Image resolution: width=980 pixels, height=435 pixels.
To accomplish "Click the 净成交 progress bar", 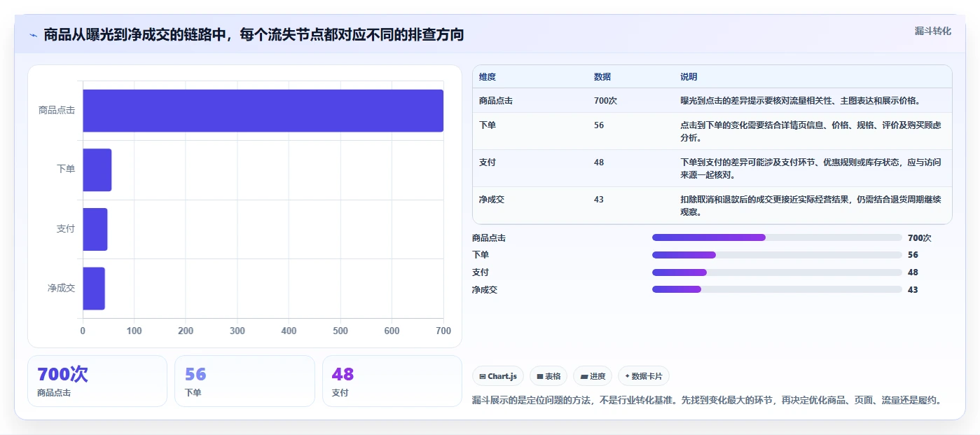I will pyautogui.click(x=777, y=289).
